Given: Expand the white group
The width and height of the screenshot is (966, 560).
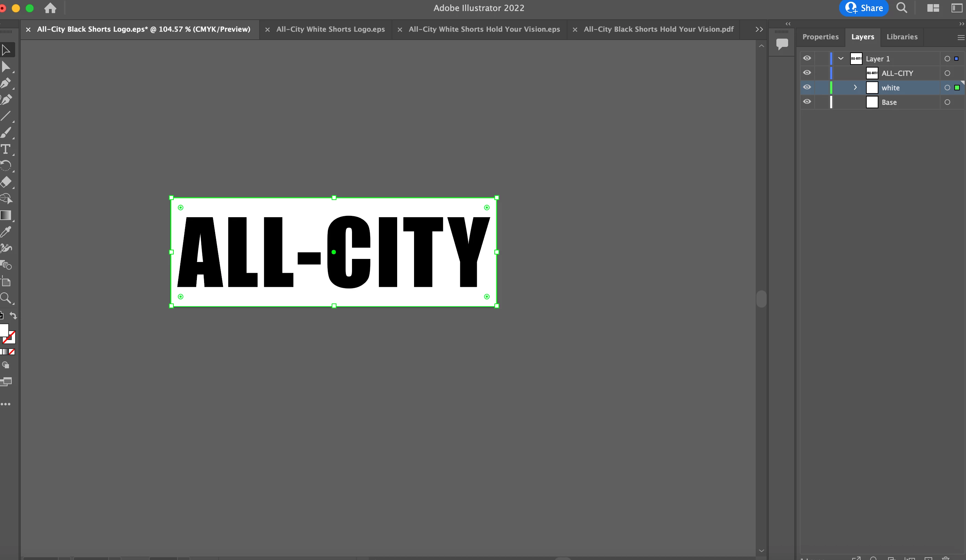Looking at the screenshot, I should (x=855, y=87).
